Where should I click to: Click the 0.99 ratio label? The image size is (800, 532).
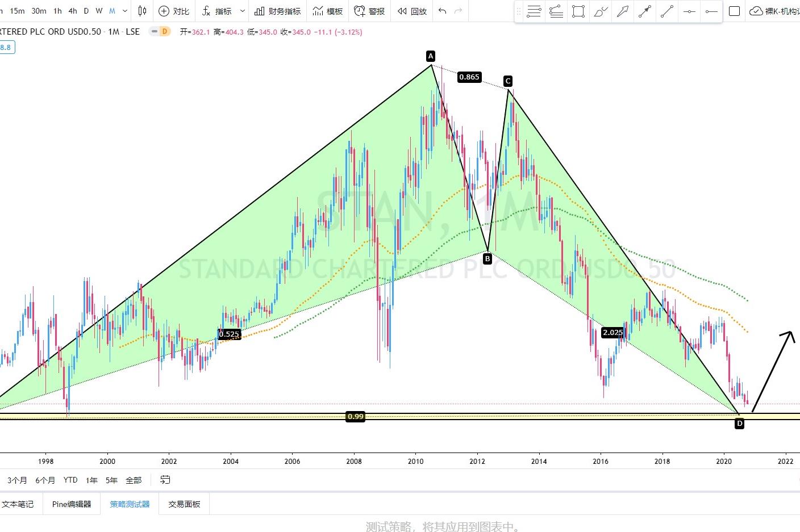[x=355, y=417]
